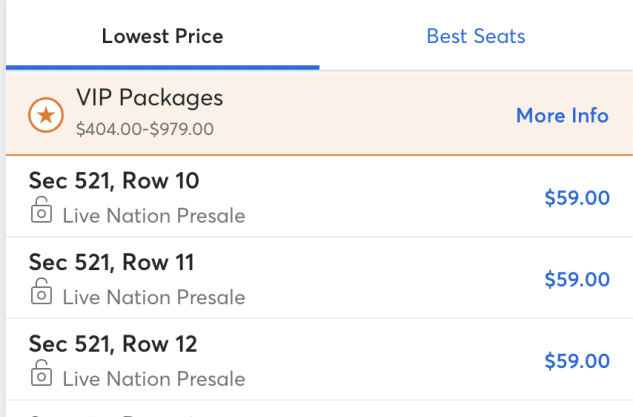Image resolution: width=633 pixels, height=417 pixels.
Task: Click the presale lock icon for Row 11
Action: point(41,293)
